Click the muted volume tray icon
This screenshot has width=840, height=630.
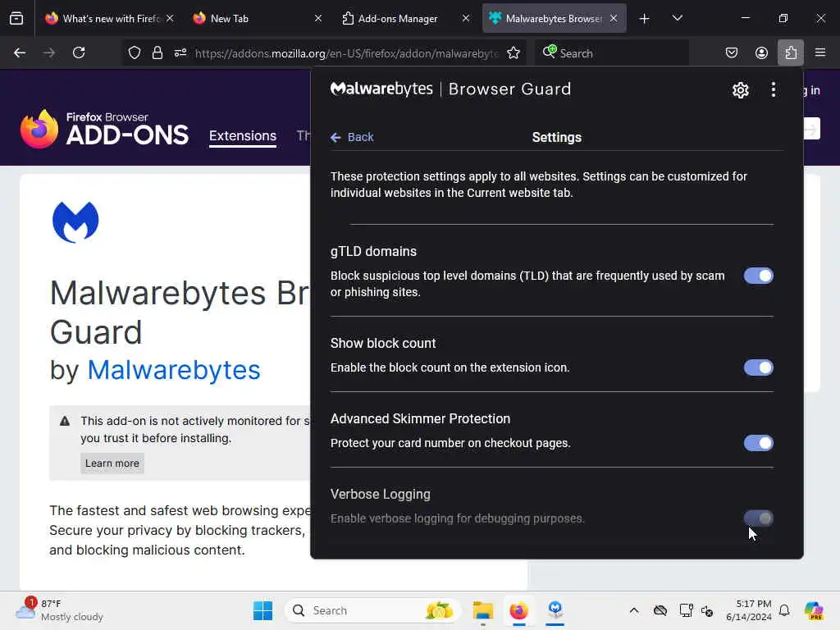[707, 610]
